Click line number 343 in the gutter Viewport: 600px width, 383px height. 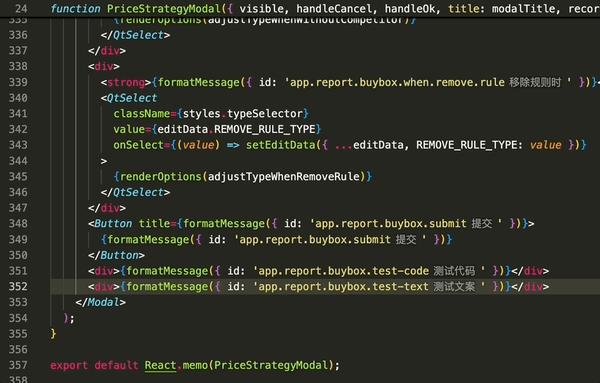pos(18,145)
